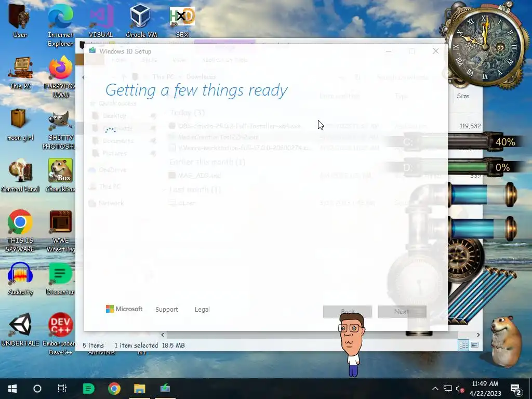532x399 pixels.
Task: Open Internet Explorer desktop shortcut
Action: pyautogui.click(x=60, y=25)
